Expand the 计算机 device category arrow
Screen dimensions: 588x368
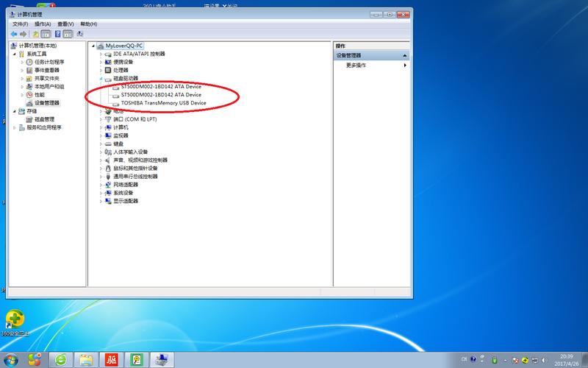click(101, 127)
